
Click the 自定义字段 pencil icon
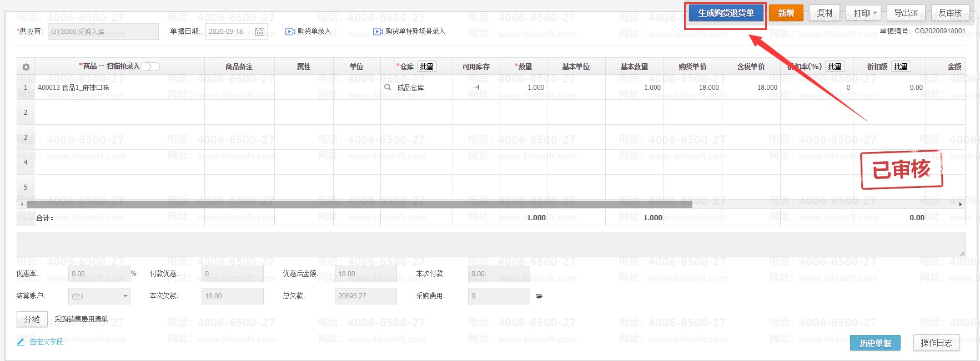point(21,342)
